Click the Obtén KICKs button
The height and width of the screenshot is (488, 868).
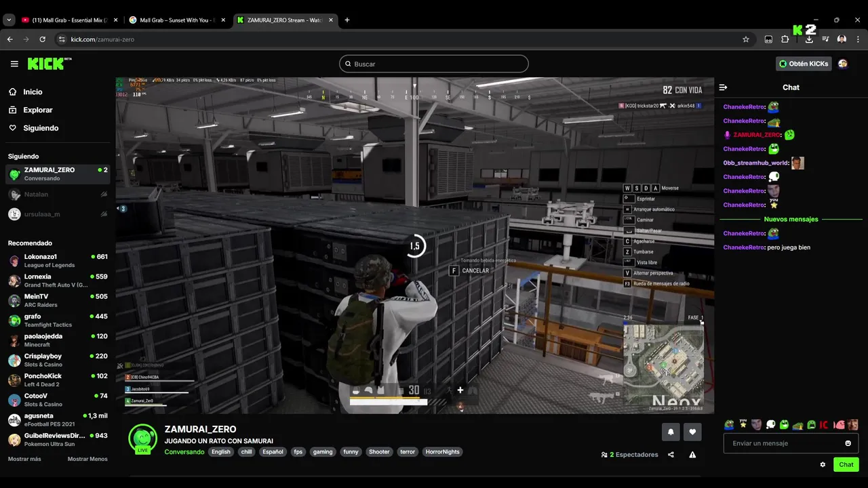click(x=804, y=64)
